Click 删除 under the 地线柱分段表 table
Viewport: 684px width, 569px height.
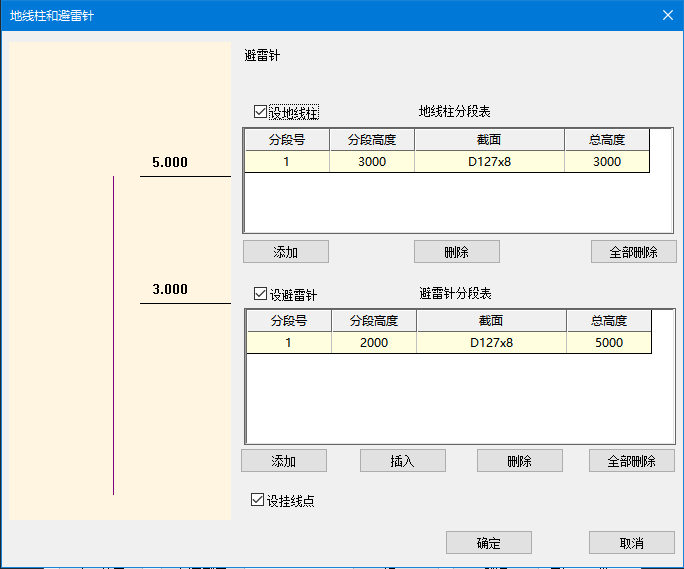pos(457,252)
